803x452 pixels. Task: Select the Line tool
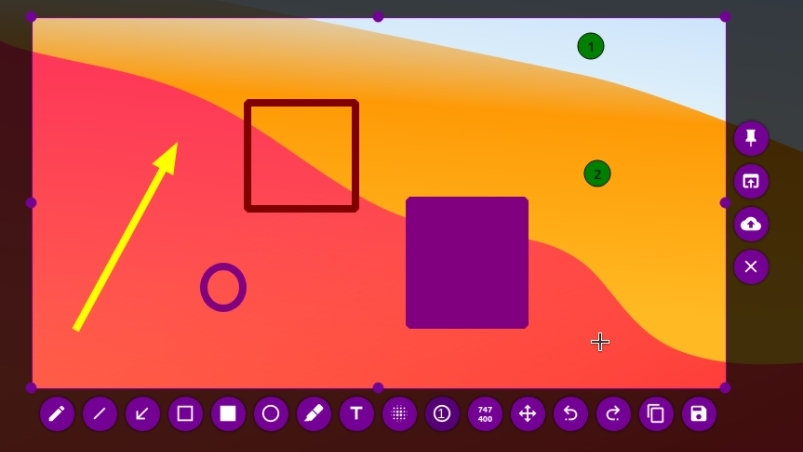pos(100,414)
